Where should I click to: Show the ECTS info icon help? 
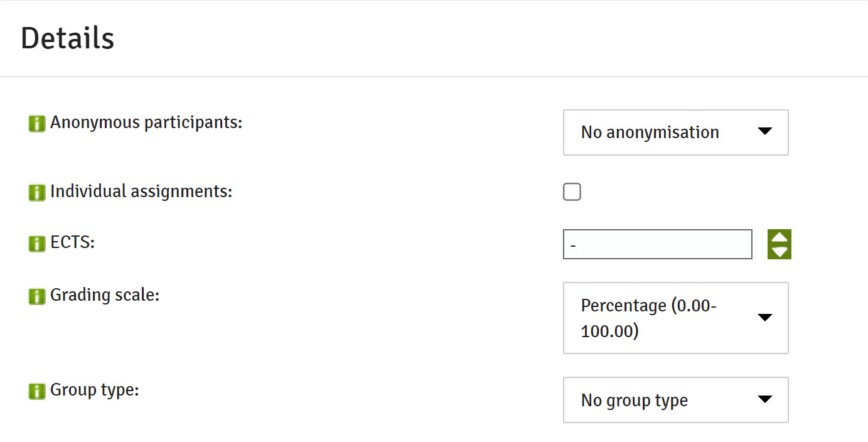[x=37, y=244]
